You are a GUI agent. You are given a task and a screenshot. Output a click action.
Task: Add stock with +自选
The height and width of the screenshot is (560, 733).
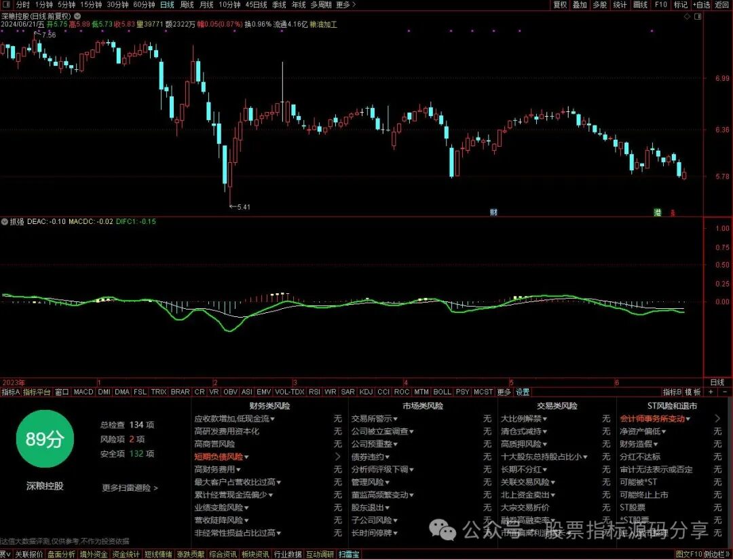pyautogui.click(x=702, y=5)
